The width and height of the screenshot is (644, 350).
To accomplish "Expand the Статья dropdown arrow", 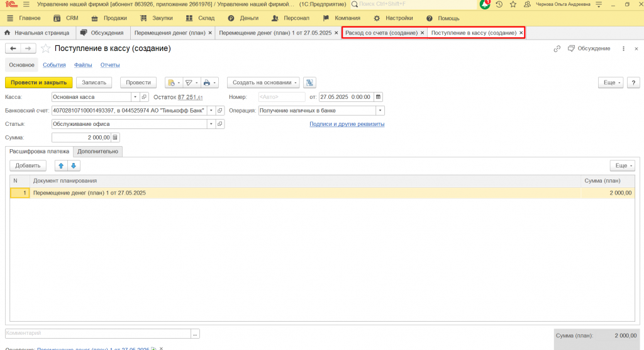I will tap(211, 124).
